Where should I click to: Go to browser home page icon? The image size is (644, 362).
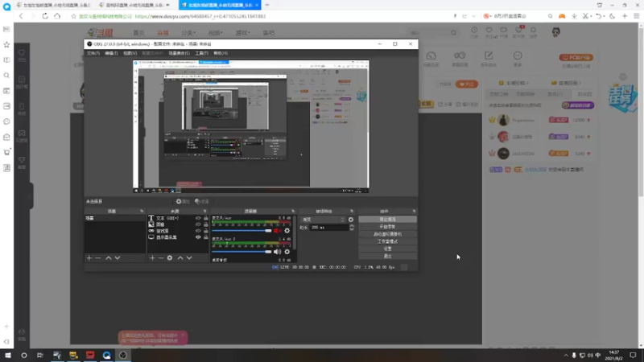coord(57,16)
